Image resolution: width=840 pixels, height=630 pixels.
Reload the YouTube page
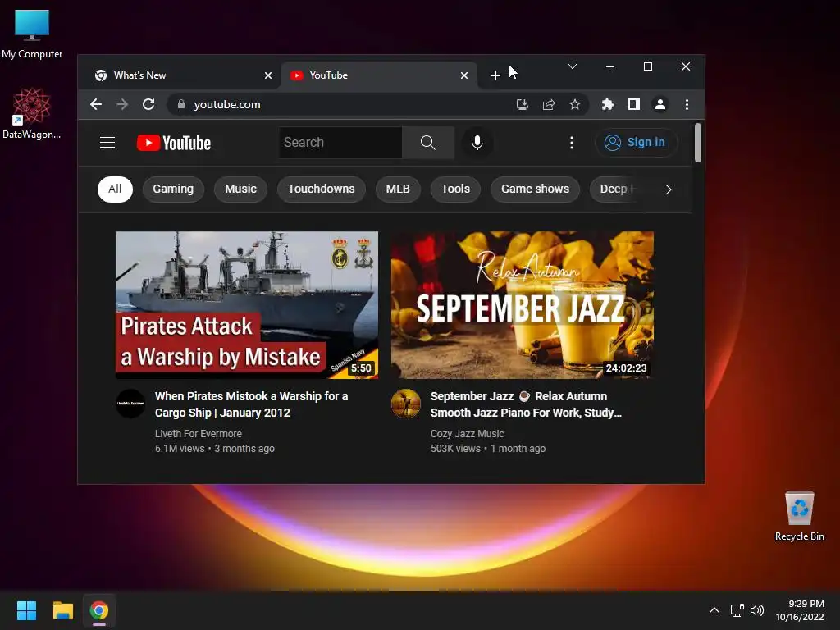click(x=148, y=104)
